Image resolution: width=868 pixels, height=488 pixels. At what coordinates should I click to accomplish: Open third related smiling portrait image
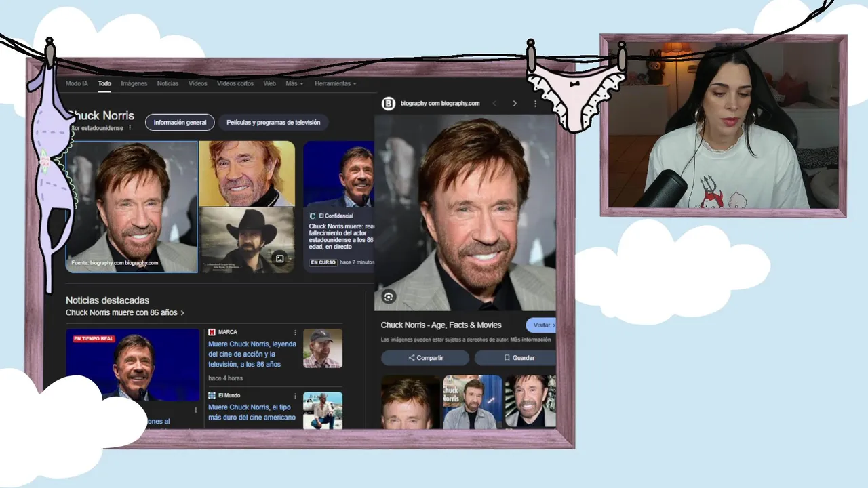(x=530, y=402)
